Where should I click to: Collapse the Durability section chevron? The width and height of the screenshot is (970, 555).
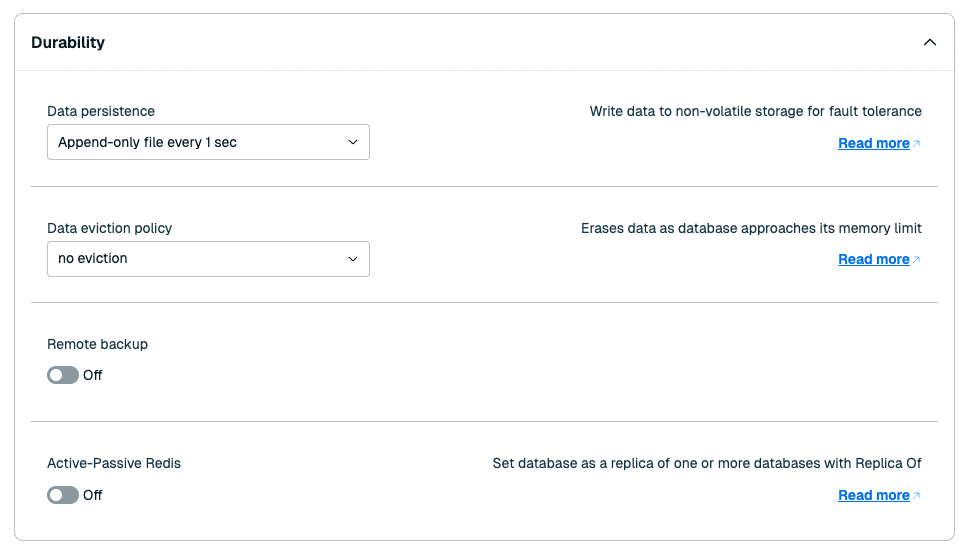click(x=929, y=43)
